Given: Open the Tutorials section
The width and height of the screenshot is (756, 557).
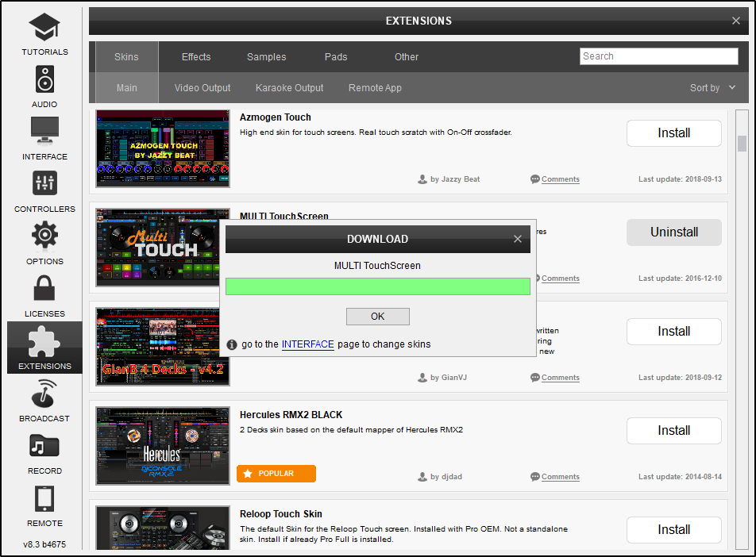Looking at the screenshot, I should click(44, 34).
